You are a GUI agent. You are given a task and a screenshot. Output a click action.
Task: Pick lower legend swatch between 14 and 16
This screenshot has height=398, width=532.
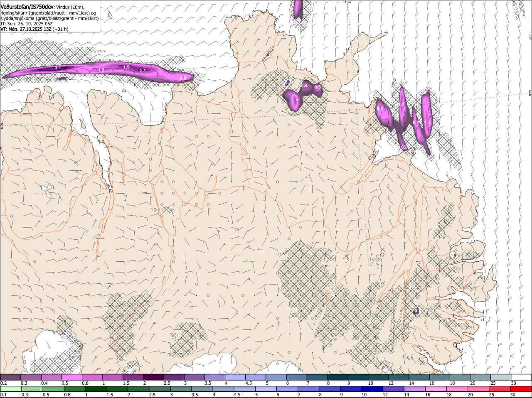(x=415, y=389)
